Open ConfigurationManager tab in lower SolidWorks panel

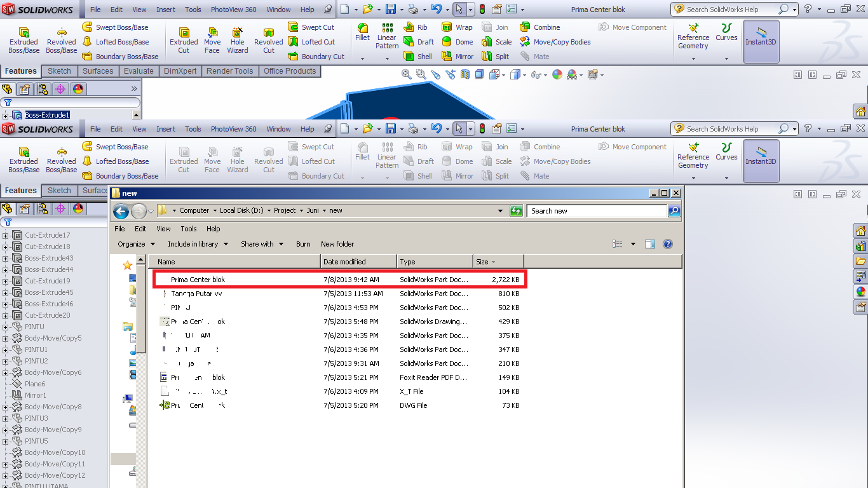point(43,208)
